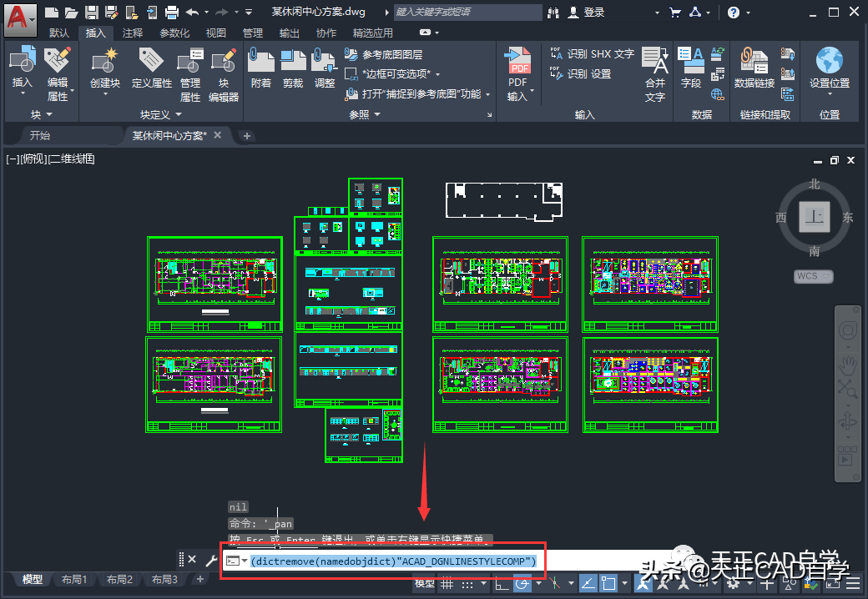Toggle the 模型 model space button in status bar

click(x=424, y=582)
